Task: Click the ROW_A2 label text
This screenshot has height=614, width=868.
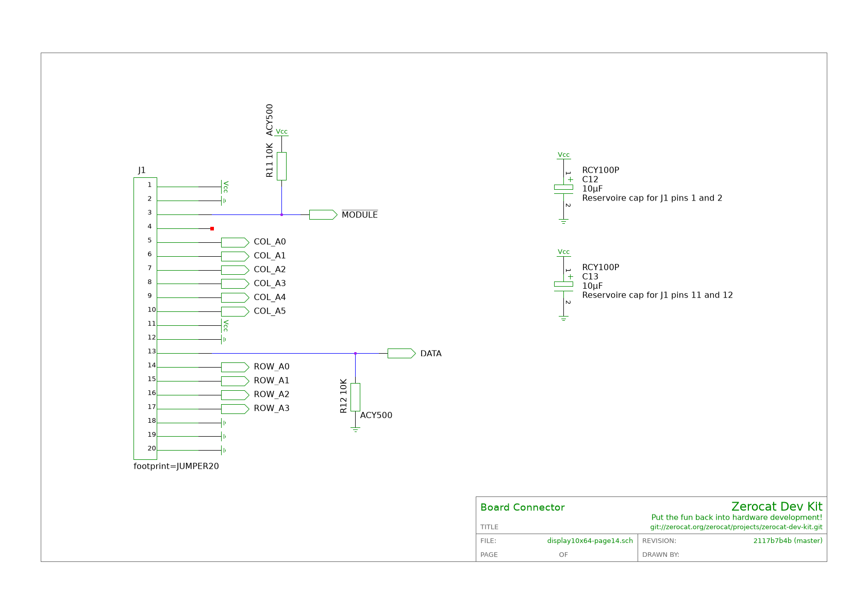Action: pos(272,394)
